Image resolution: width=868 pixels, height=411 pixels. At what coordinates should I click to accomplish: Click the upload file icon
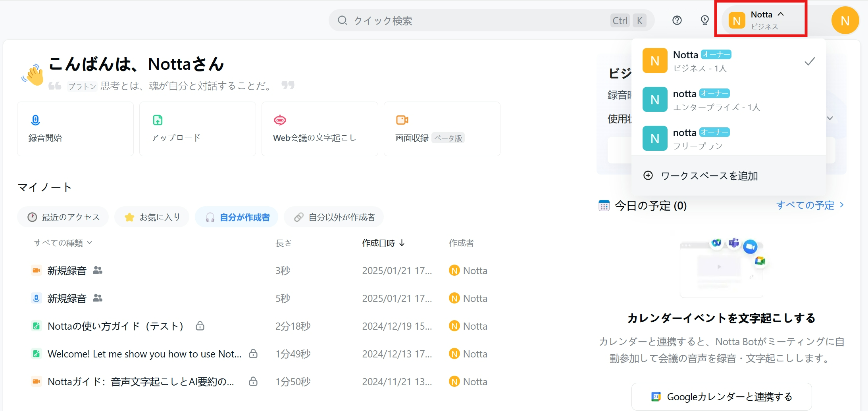coord(158,120)
